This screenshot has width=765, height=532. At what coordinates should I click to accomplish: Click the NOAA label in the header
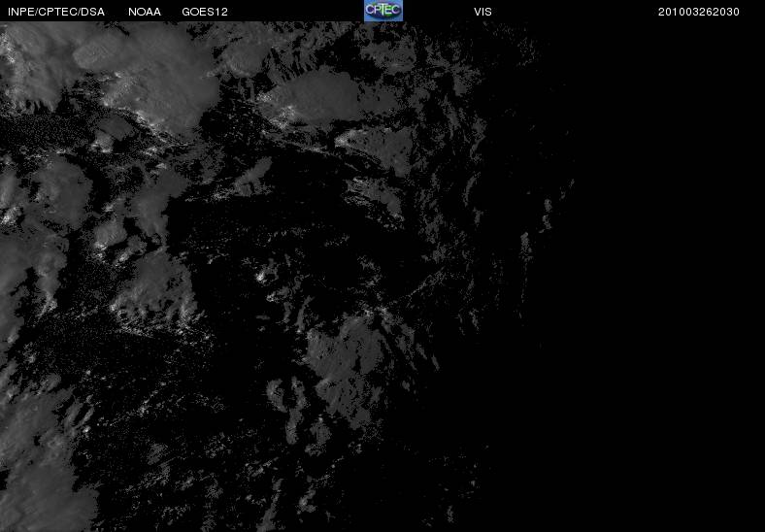tap(145, 12)
